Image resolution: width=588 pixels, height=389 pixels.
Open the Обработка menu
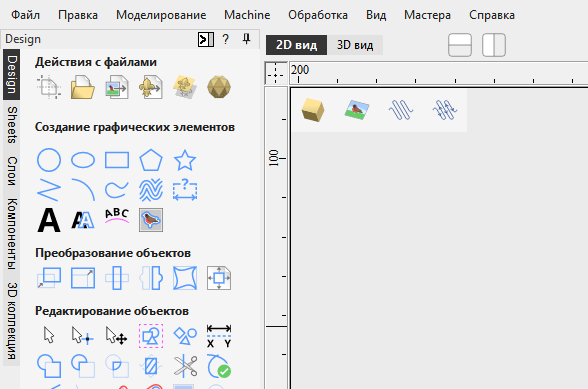coord(318,15)
